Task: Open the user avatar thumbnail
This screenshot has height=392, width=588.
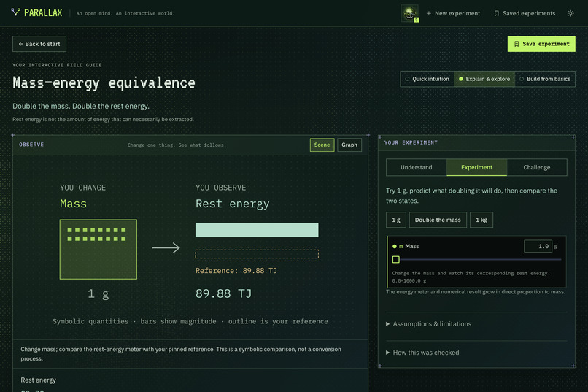Action: pos(409,13)
